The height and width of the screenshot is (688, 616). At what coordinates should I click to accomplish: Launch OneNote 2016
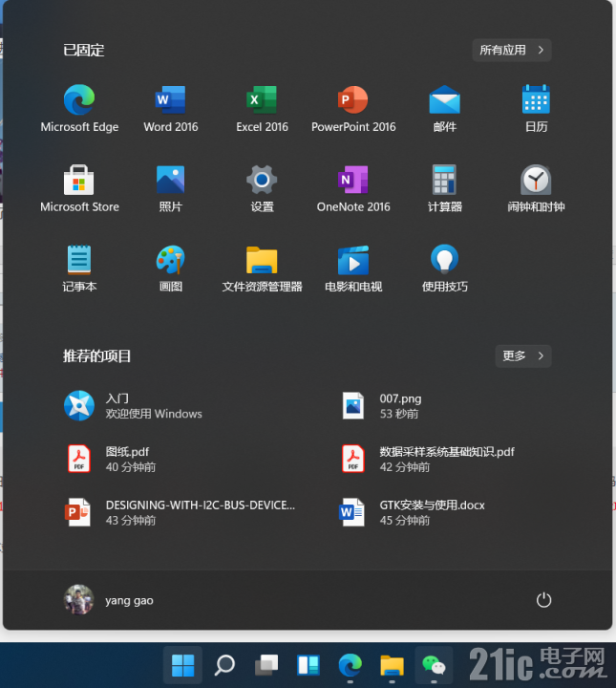tap(353, 188)
